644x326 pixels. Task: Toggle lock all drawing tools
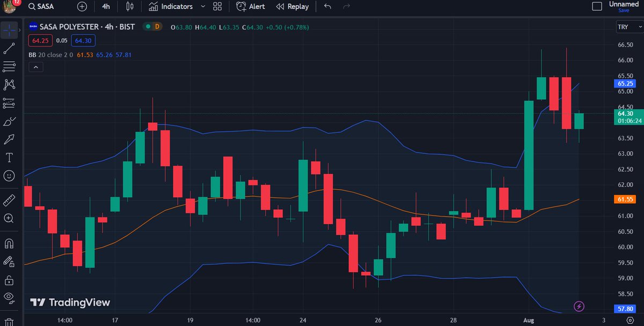click(x=9, y=280)
